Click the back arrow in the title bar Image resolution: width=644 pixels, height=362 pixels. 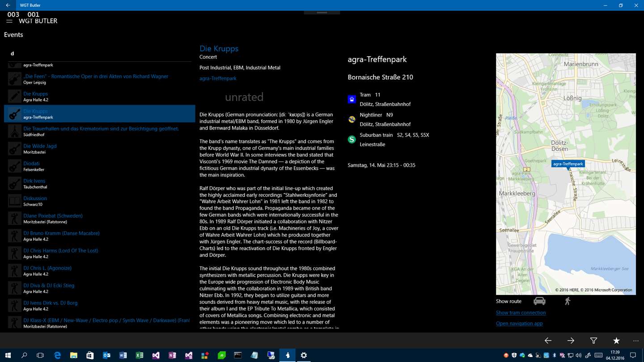click(8, 5)
